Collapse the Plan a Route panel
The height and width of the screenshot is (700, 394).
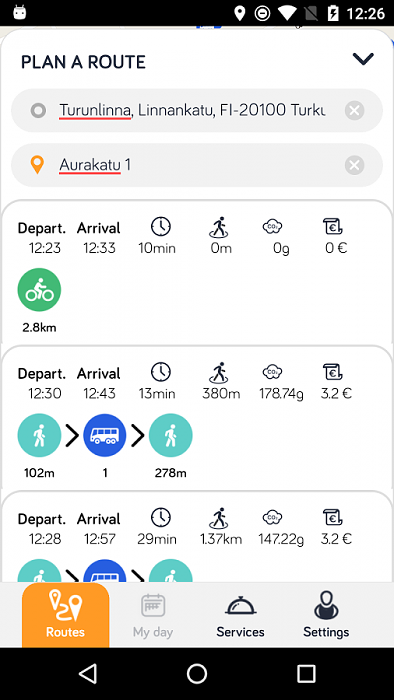point(363,59)
